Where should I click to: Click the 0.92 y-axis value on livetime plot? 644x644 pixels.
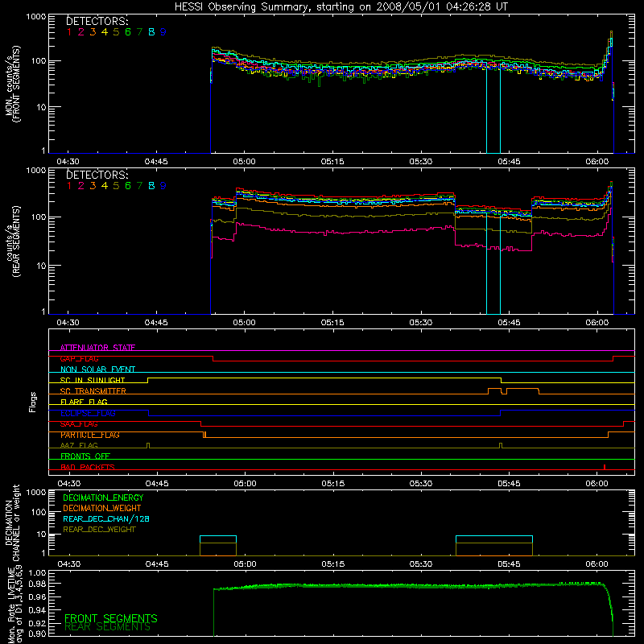pyautogui.click(x=37, y=624)
